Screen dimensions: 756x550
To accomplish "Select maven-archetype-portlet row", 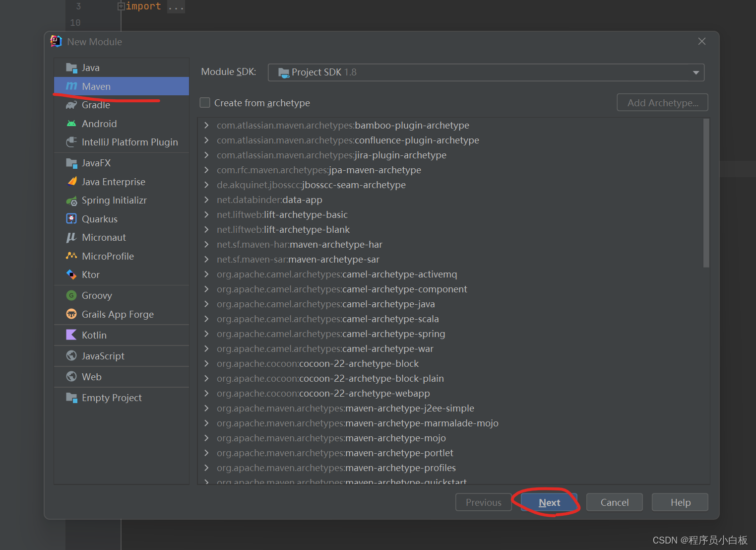I will click(450, 453).
